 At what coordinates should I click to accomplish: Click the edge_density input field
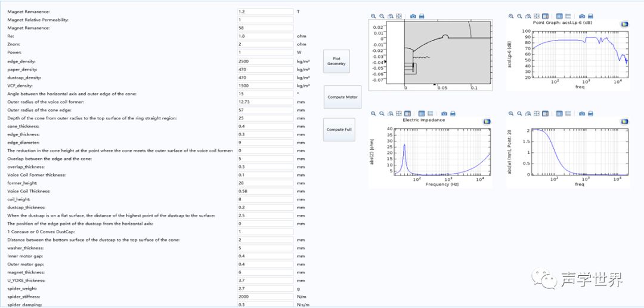pos(265,61)
